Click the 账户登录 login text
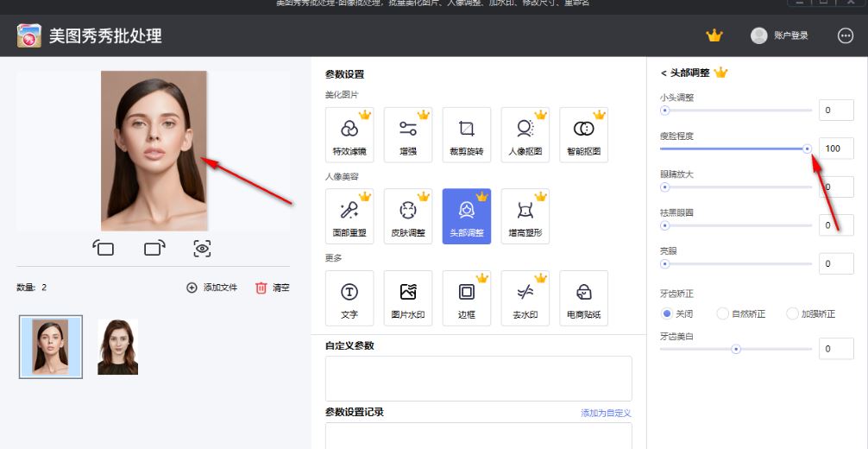Screen dimensions: 868x449 tap(791, 36)
